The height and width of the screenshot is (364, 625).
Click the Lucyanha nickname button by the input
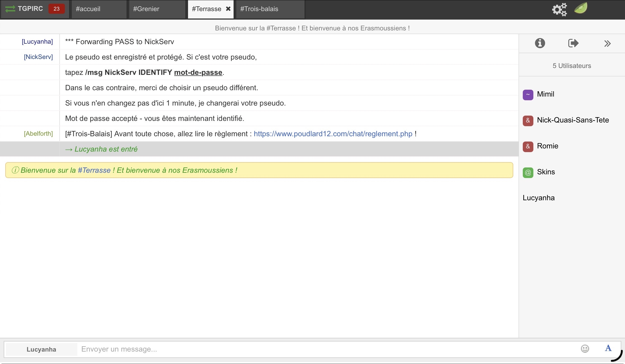pos(41,349)
